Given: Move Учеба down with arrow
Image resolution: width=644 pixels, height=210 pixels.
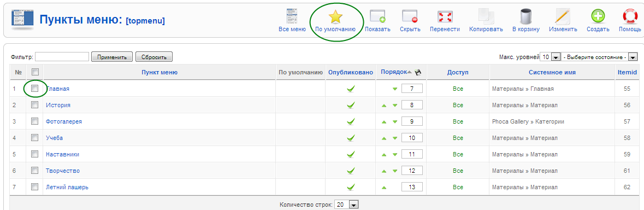Looking at the screenshot, I should coord(395,138).
